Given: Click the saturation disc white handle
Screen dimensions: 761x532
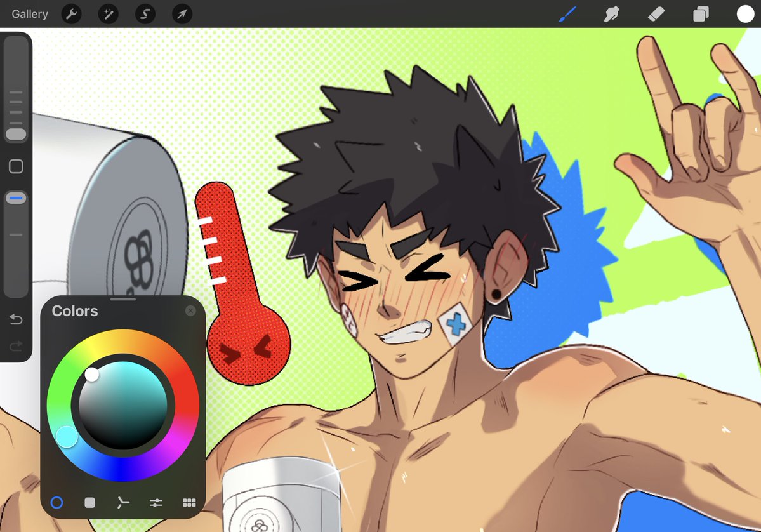Looking at the screenshot, I should [92, 375].
